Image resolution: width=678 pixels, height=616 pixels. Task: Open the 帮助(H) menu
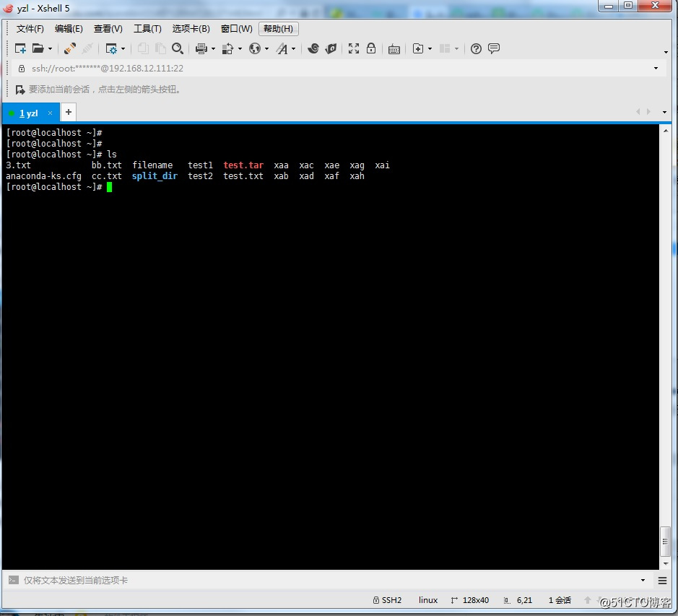279,29
